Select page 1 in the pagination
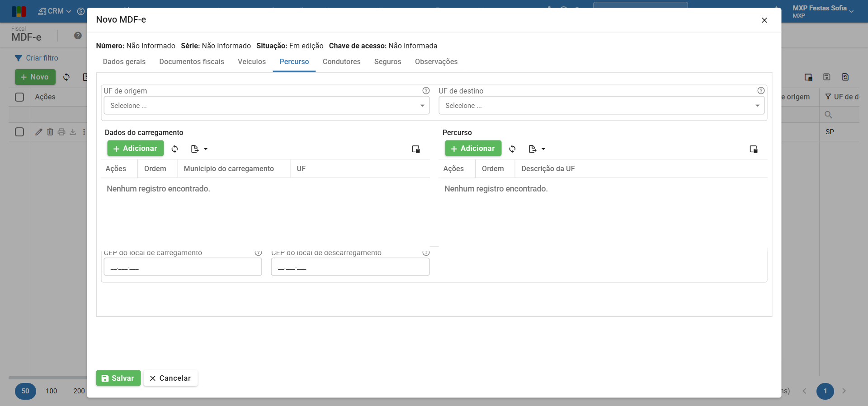868x406 pixels. point(825,391)
